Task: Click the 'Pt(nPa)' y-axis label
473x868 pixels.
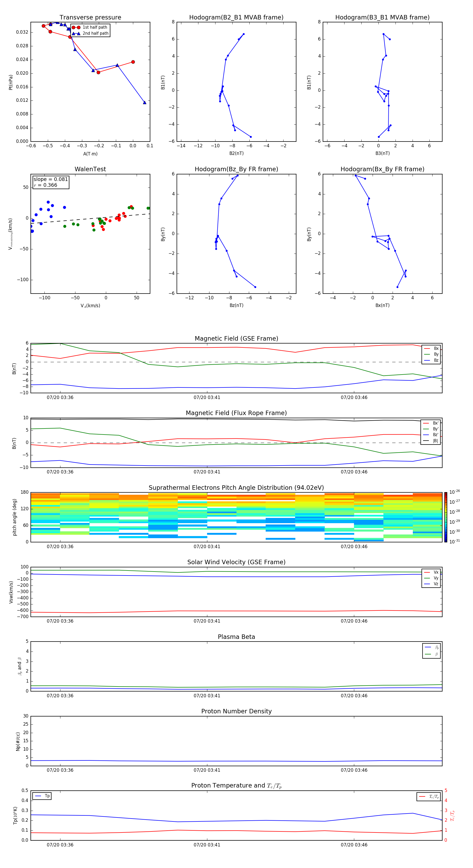Action: 11,82
